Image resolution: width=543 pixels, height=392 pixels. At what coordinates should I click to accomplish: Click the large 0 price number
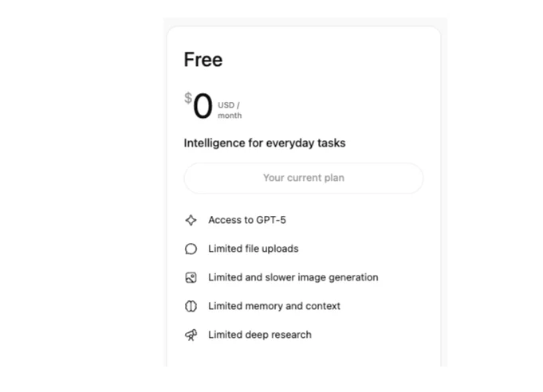[203, 107]
